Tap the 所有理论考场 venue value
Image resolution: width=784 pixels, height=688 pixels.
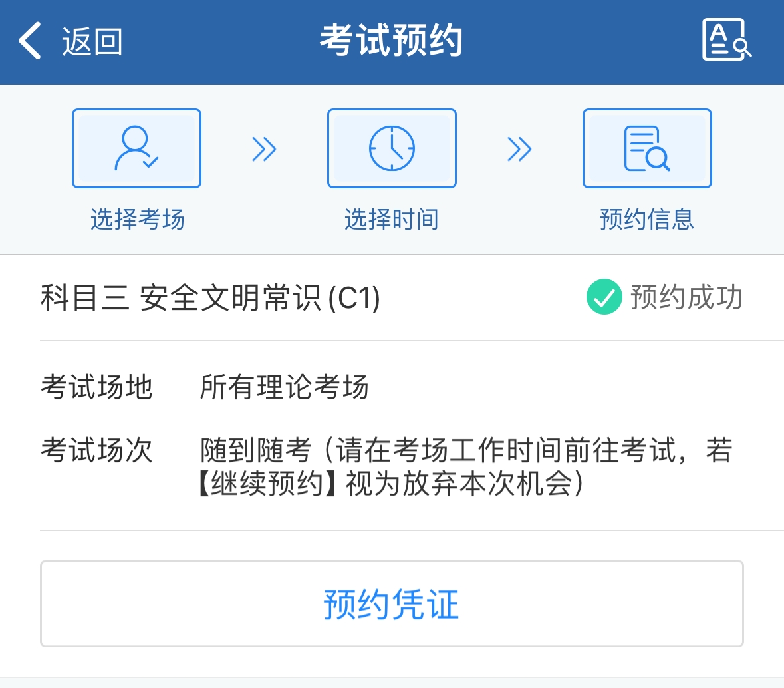click(x=284, y=387)
